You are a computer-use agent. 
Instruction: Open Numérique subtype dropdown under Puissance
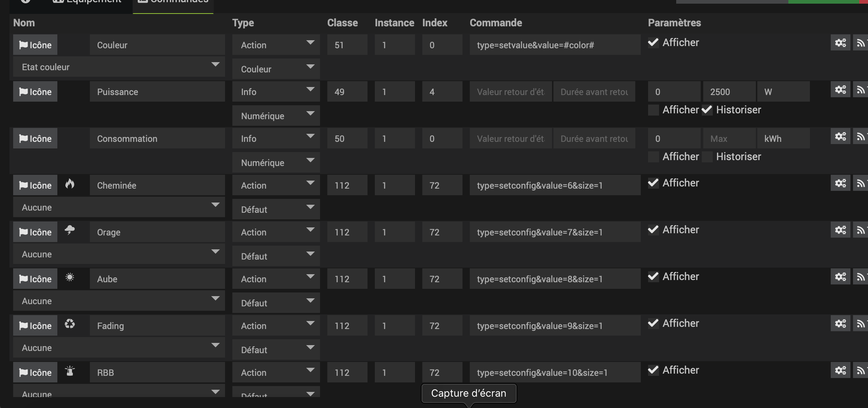(276, 116)
